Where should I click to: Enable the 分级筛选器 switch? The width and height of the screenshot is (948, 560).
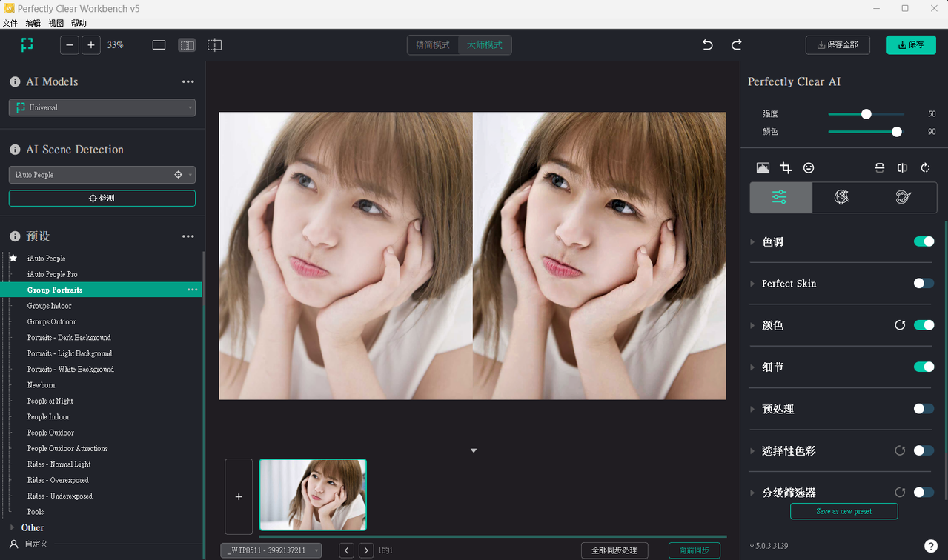pyautogui.click(x=924, y=492)
